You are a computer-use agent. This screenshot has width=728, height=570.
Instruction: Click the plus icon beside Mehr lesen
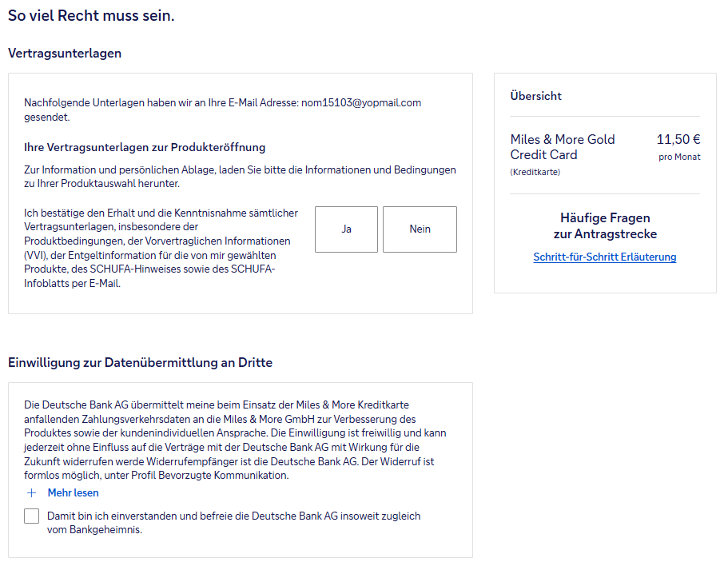point(32,493)
